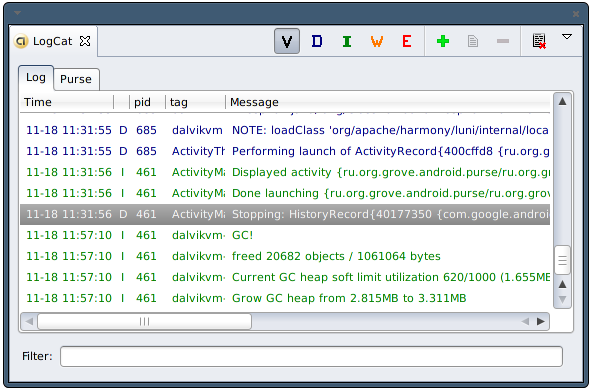Toggle the Verbose log level filter
This screenshot has width=593, height=391.
[x=287, y=41]
